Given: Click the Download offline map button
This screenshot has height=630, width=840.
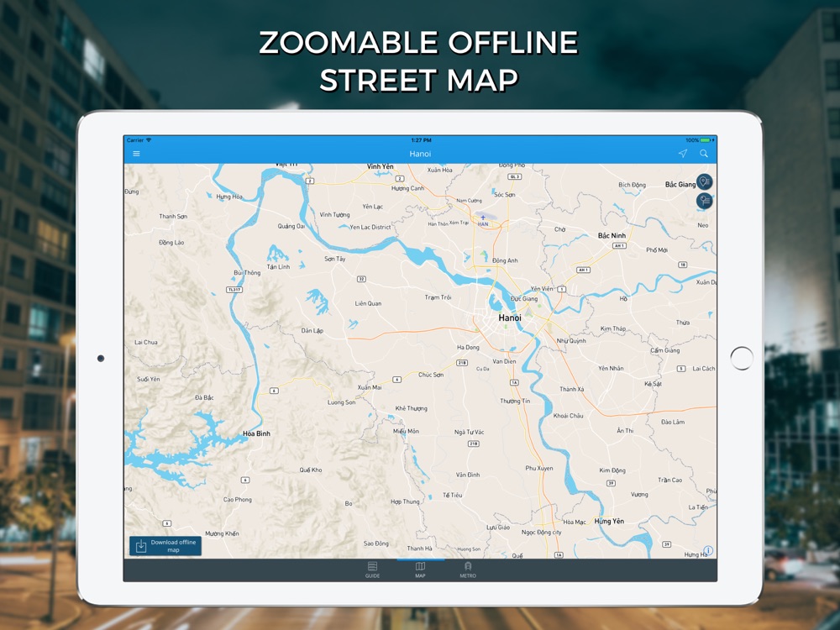Looking at the screenshot, I should (x=165, y=546).
